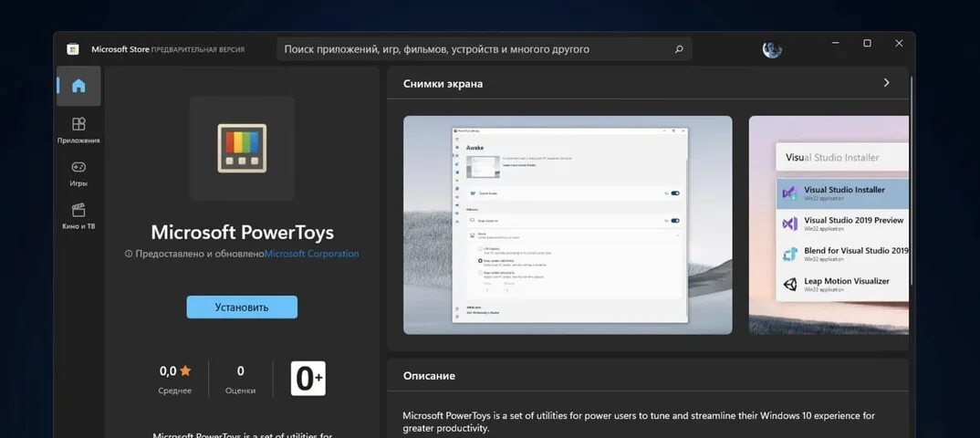Image resolution: width=980 pixels, height=438 pixels.
Task: Click the orange rating star
Action: point(185,370)
